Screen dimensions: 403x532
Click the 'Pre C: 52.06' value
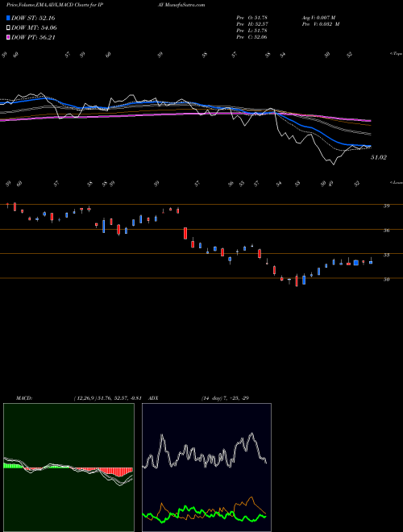(x=252, y=37)
